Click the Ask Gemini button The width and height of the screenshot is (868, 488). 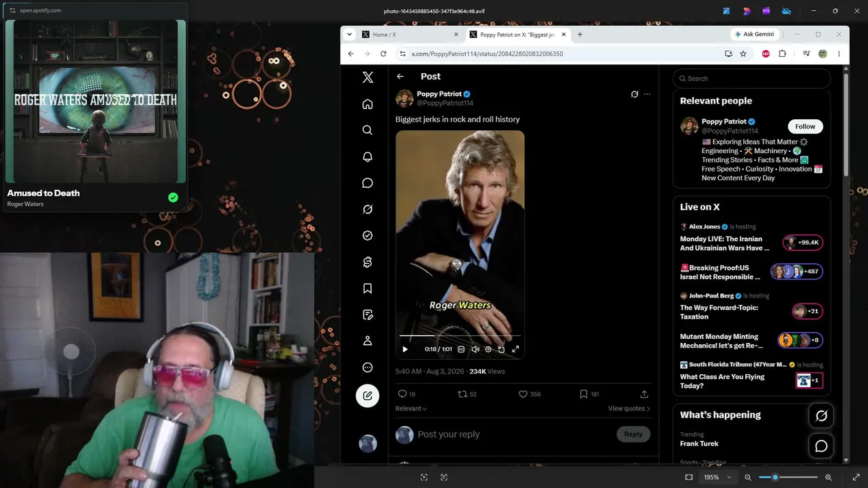click(754, 35)
